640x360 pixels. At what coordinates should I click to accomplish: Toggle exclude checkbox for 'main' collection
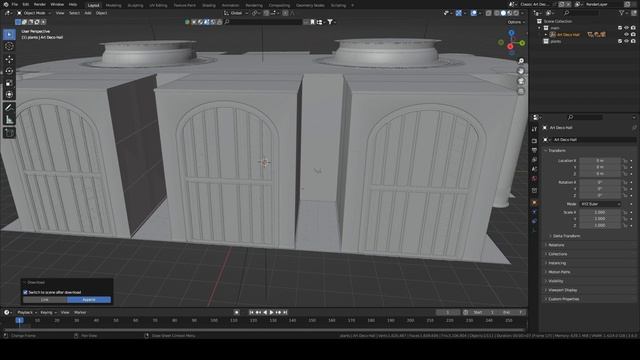pos(620,28)
